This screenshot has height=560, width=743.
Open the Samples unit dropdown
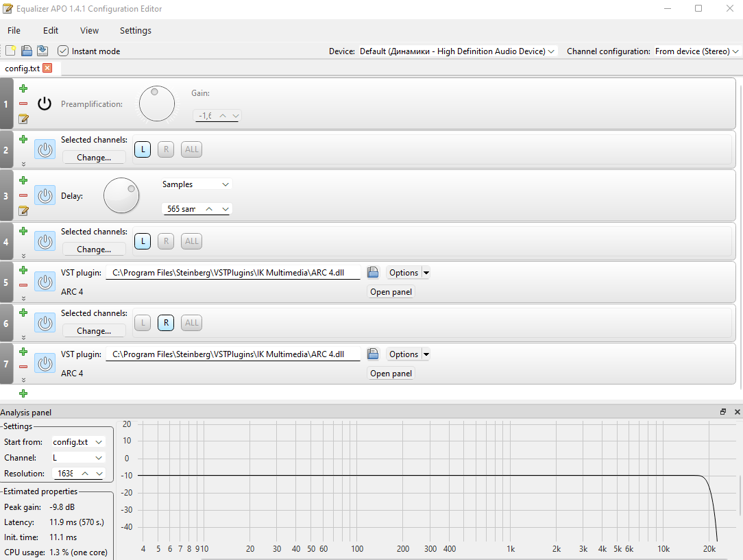point(196,184)
